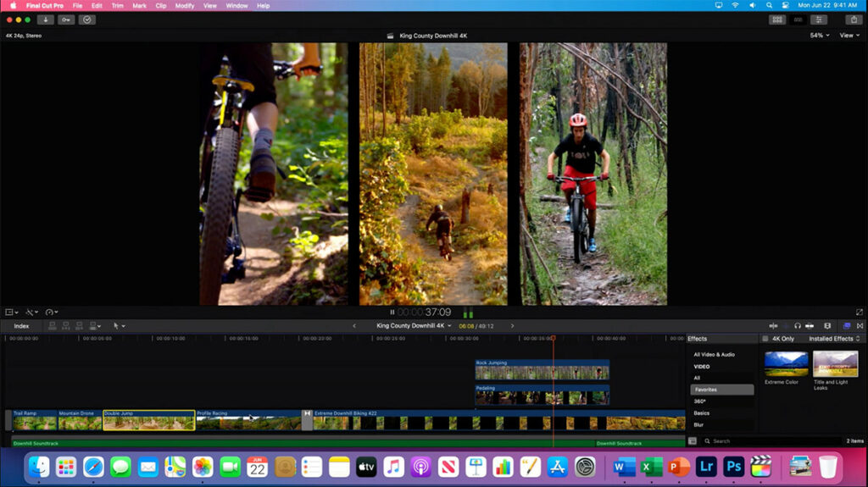Enable the 4K Only checkbox
868x487 pixels.
pyautogui.click(x=765, y=339)
